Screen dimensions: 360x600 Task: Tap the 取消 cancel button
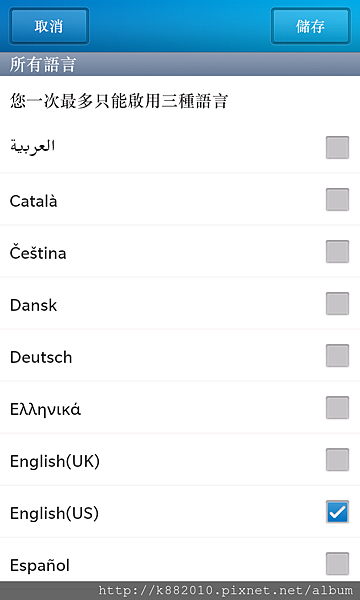coord(49,26)
